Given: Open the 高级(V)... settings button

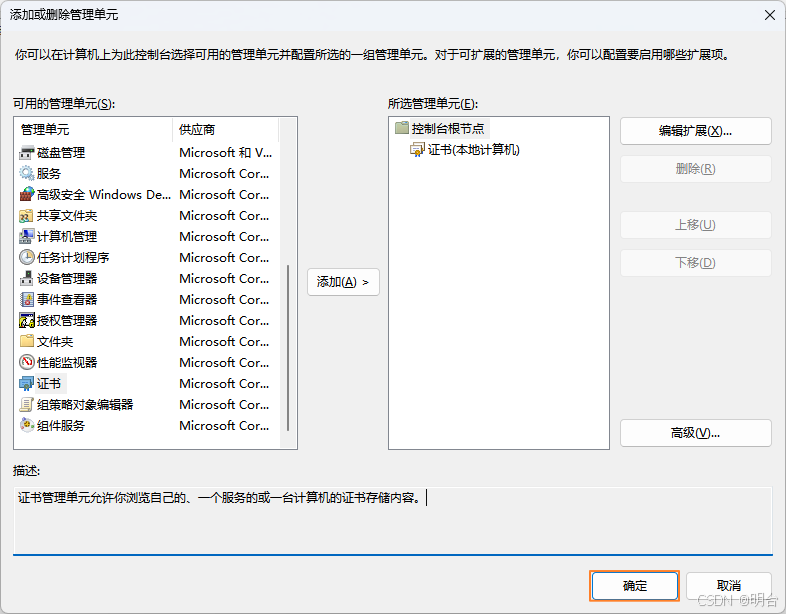Looking at the screenshot, I should pos(695,433).
